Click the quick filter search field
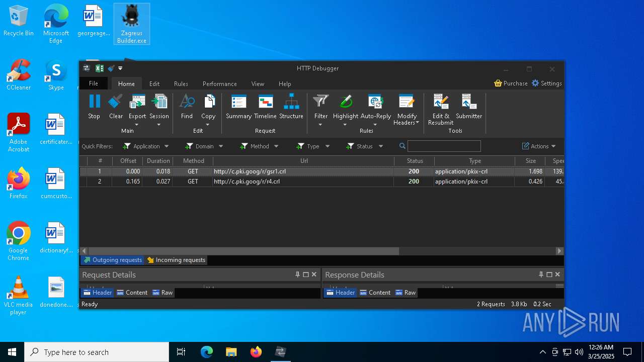 (x=444, y=146)
